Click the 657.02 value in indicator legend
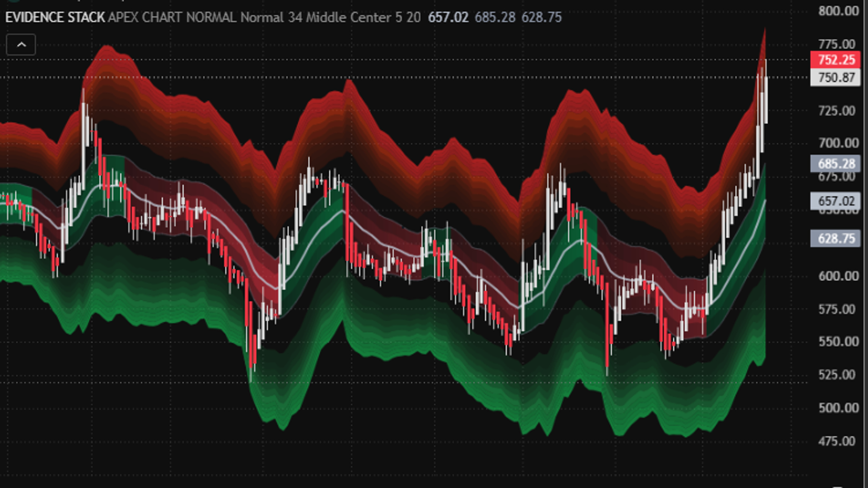The image size is (868, 488). pos(448,17)
